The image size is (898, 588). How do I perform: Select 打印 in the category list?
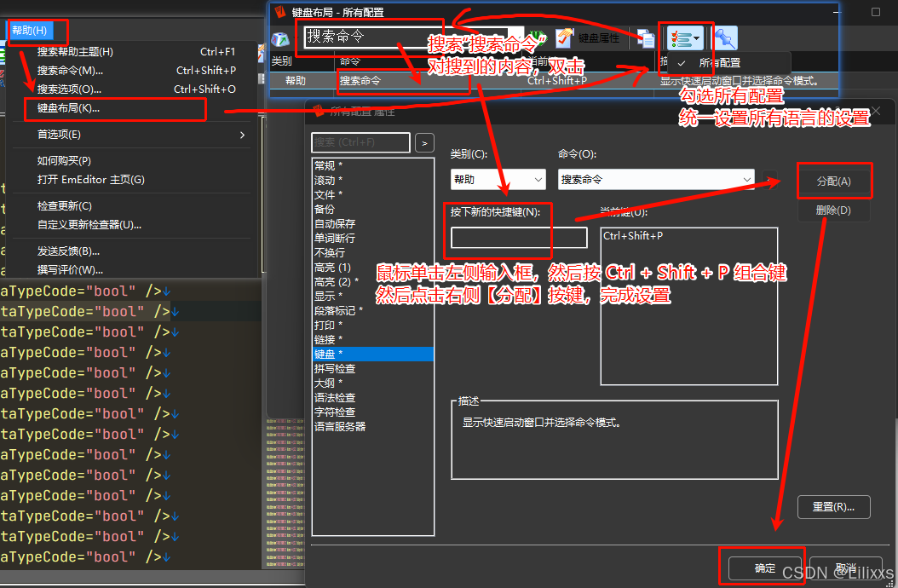(x=372, y=325)
